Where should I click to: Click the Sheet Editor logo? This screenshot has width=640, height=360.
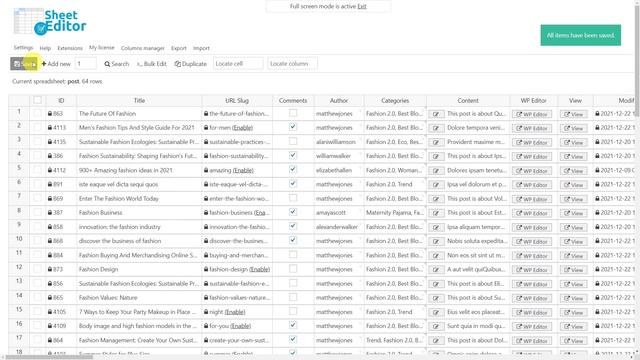point(50,22)
